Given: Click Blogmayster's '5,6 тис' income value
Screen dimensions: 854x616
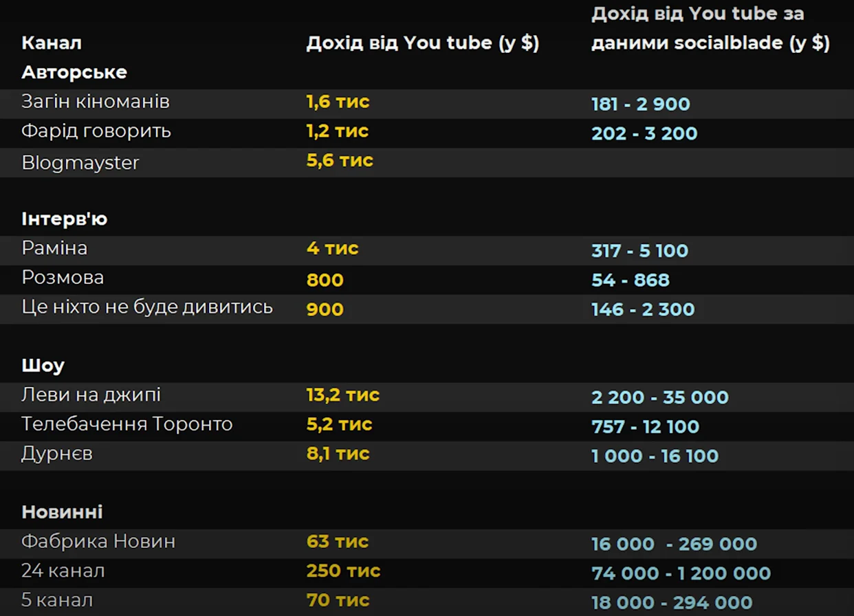Looking at the screenshot, I should click(340, 161).
